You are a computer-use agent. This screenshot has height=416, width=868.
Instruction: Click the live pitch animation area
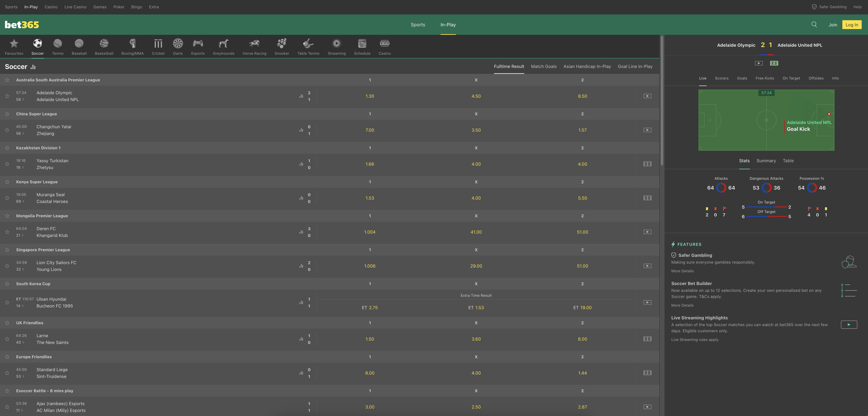coord(766,120)
